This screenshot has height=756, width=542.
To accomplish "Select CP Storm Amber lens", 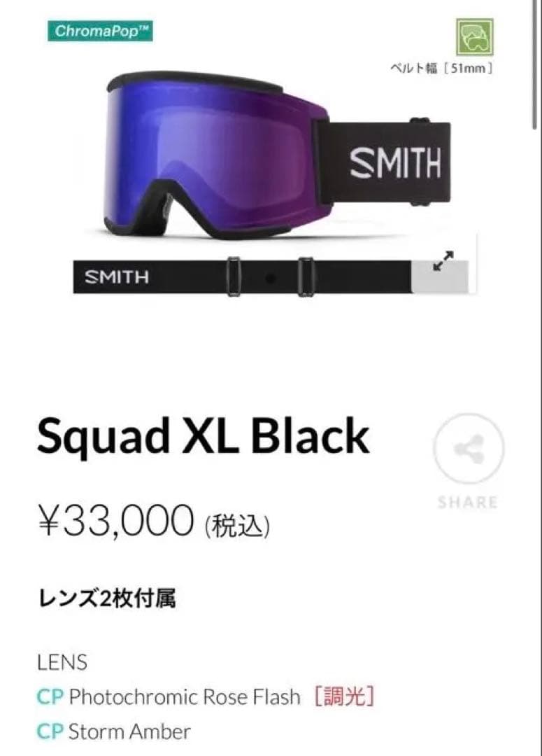I will point(114,731).
